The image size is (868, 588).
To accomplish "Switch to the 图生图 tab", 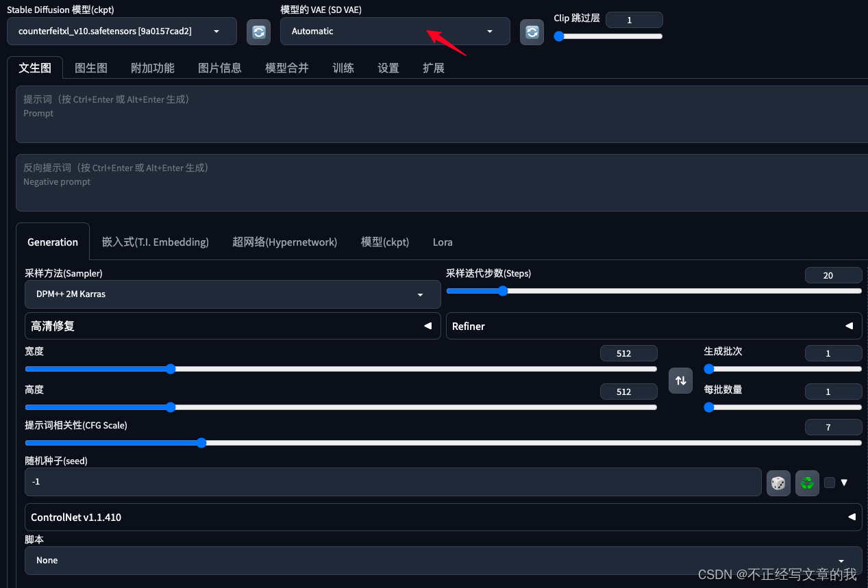I will 91,68.
